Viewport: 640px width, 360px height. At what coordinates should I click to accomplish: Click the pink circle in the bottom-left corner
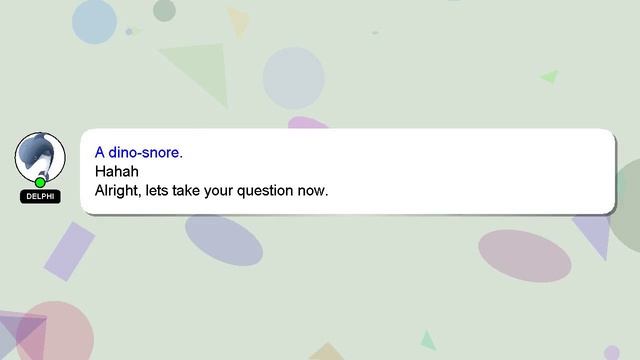(x=55, y=331)
